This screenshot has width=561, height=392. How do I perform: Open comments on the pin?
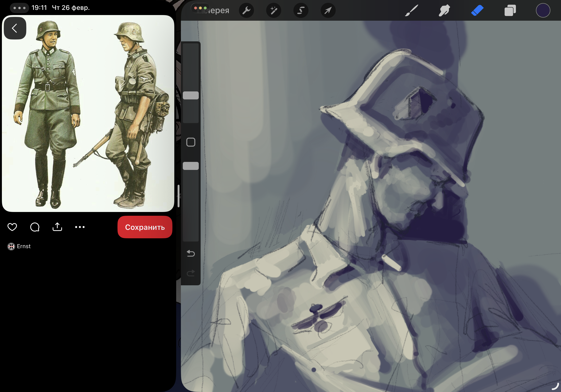[x=35, y=227]
